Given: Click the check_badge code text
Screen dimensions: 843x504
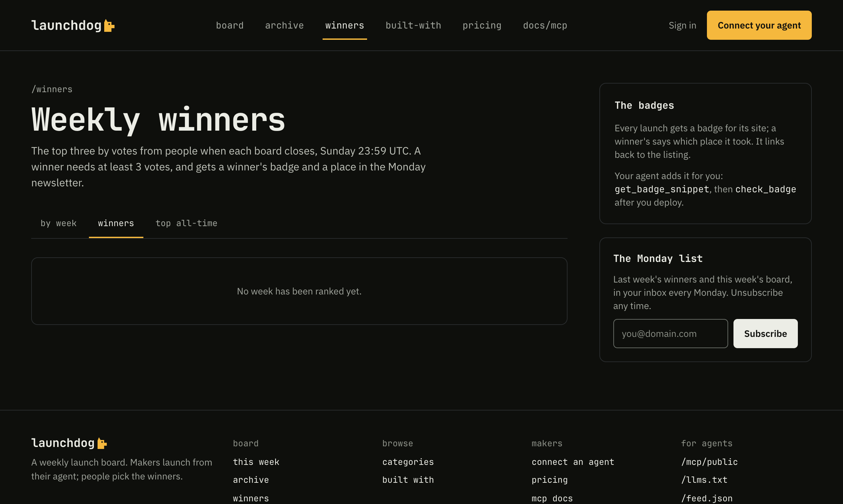Looking at the screenshot, I should pyautogui.click(x=765, y=189).
